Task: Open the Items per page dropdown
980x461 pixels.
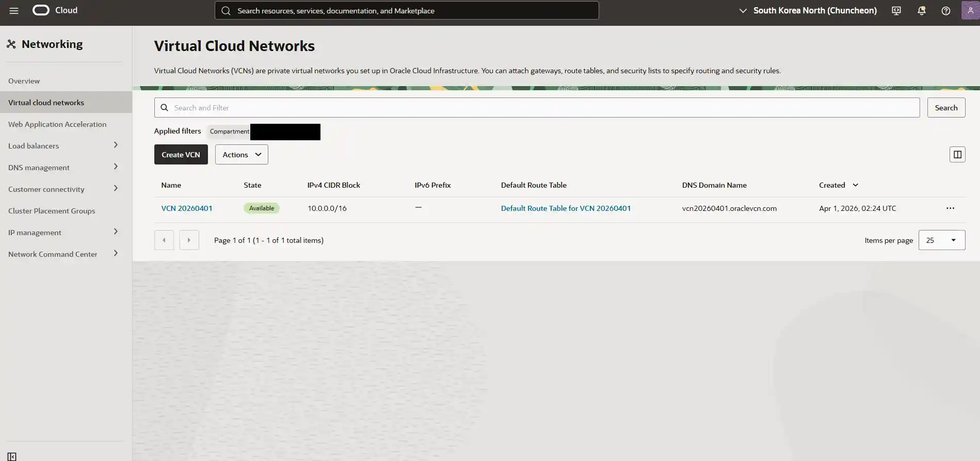Action: point(941,240)
